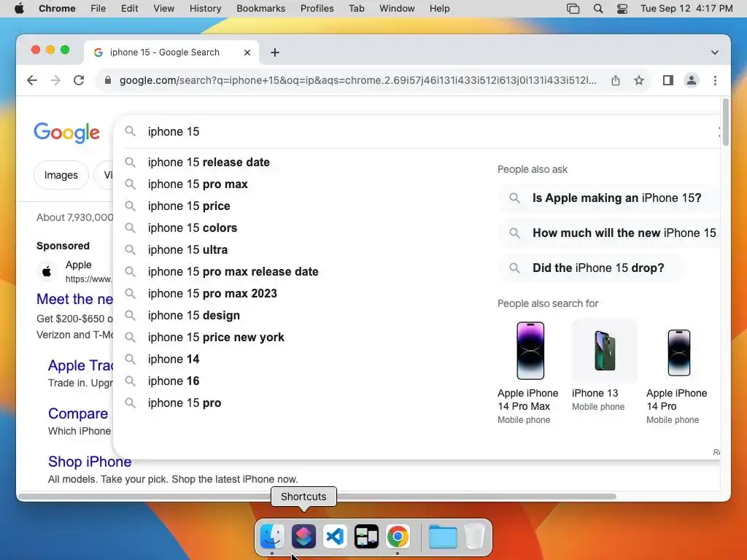Filter results by Images

[x=61, y=175]
